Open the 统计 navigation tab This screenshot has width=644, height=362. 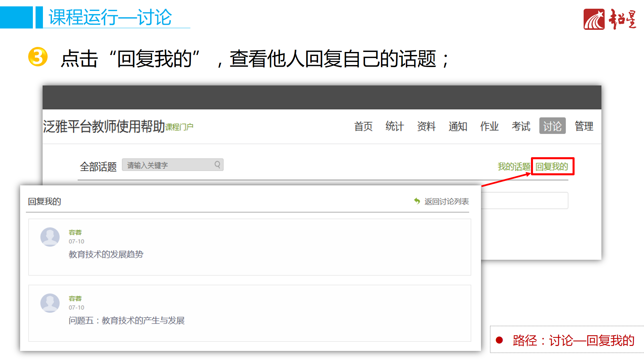[x=394, y=126]
